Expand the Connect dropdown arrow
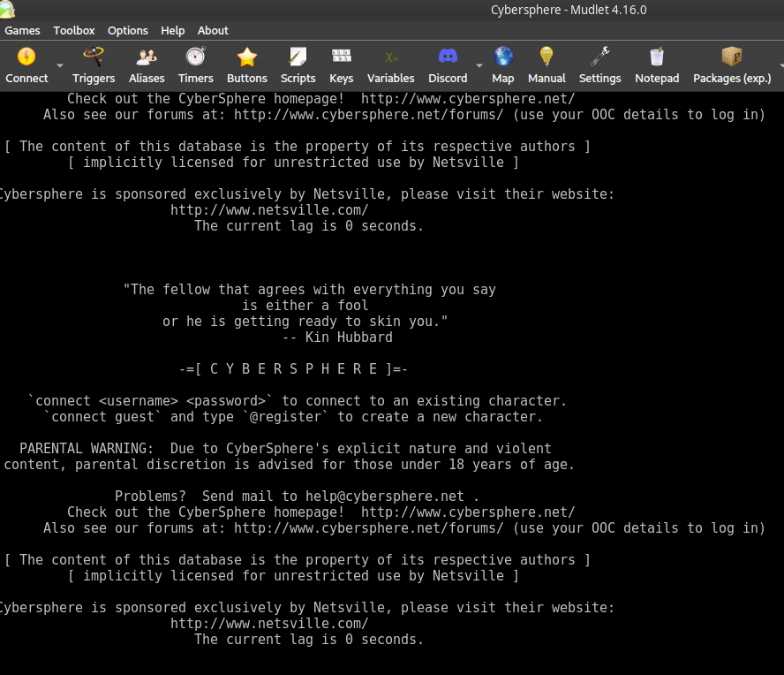The image size is (784, 675). 58,65
